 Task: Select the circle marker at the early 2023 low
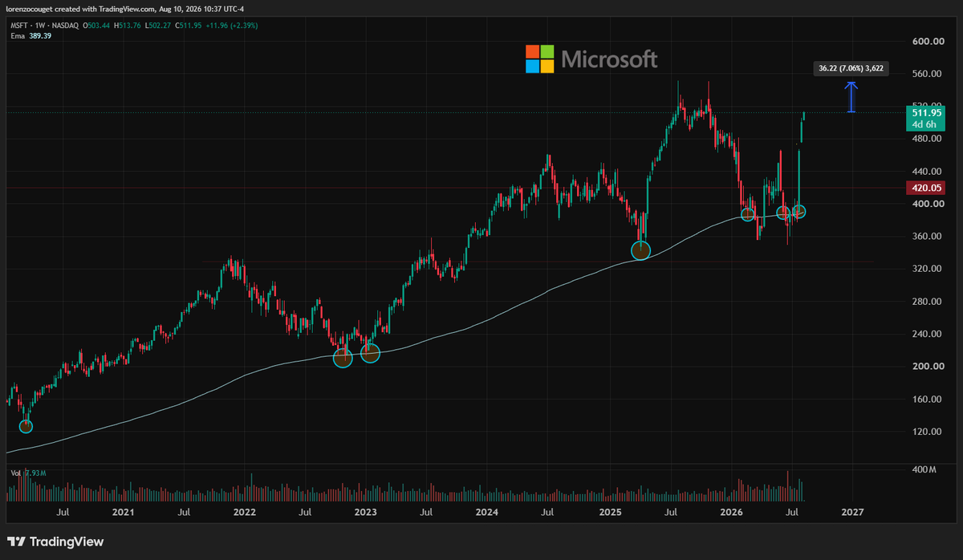point(370,352)
